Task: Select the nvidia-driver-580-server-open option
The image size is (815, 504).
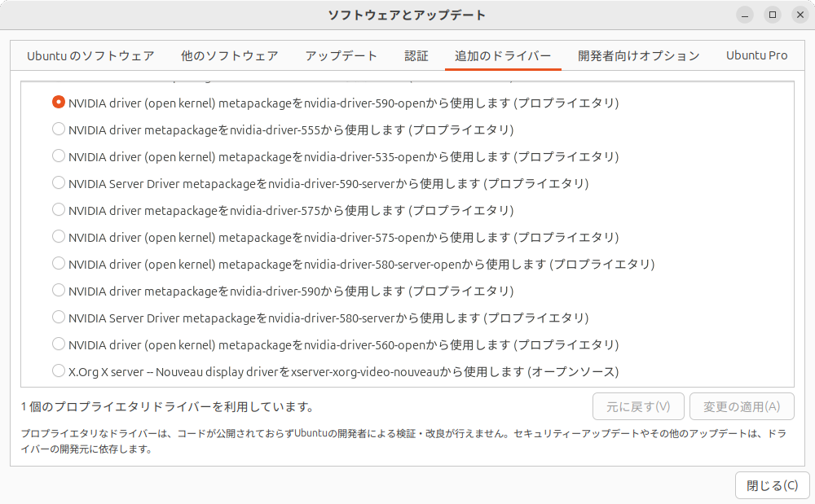Action: click(x=59, y=263)
